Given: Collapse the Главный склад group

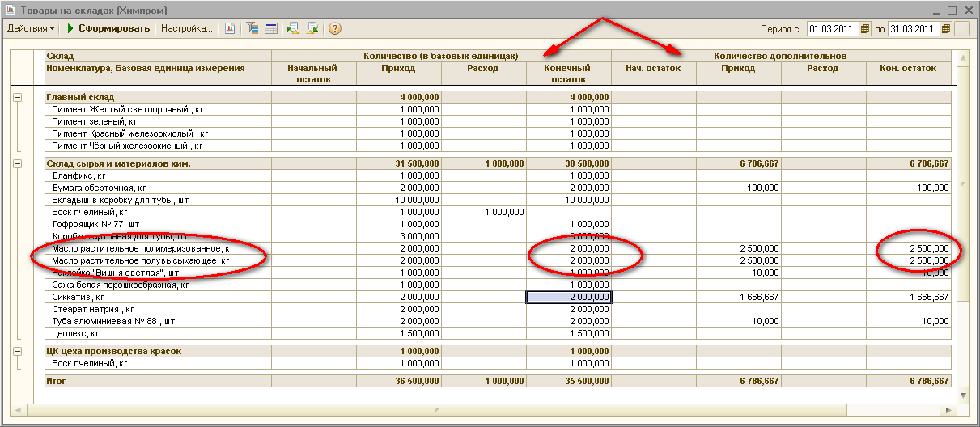Looking at the screenshot, I should tap(19, 97).
